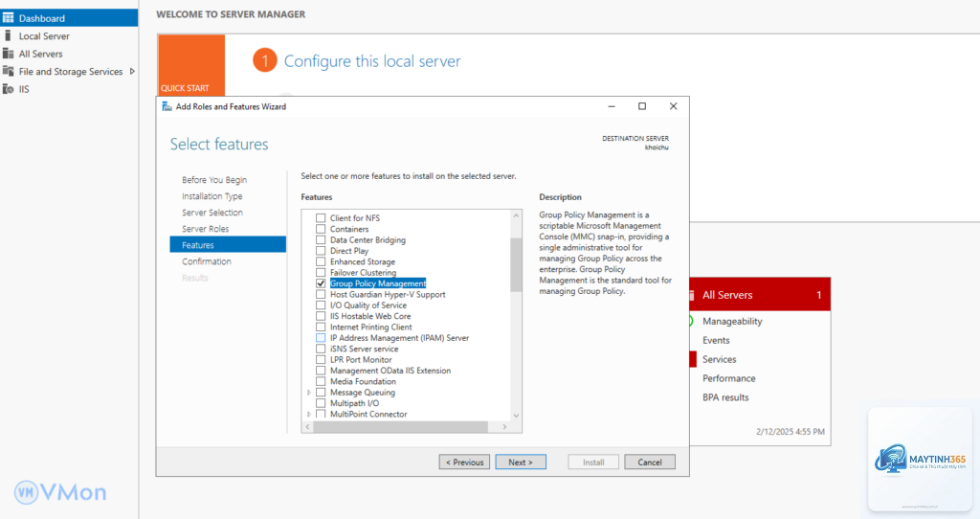Uncheck Group Policy Management checkbox
The height and width of the screenshot is (519, 980).
[321, 283]
